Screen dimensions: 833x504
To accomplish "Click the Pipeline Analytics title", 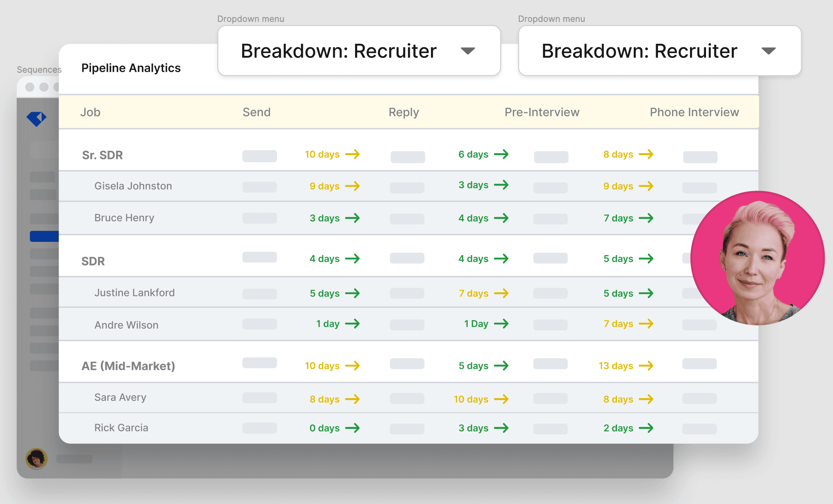I will click(131, 68).
